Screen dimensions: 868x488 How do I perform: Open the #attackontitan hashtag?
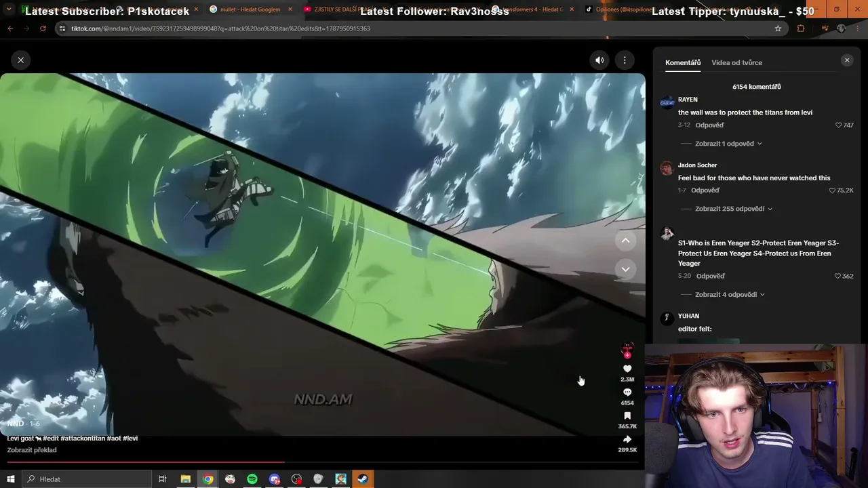(83, 439)
